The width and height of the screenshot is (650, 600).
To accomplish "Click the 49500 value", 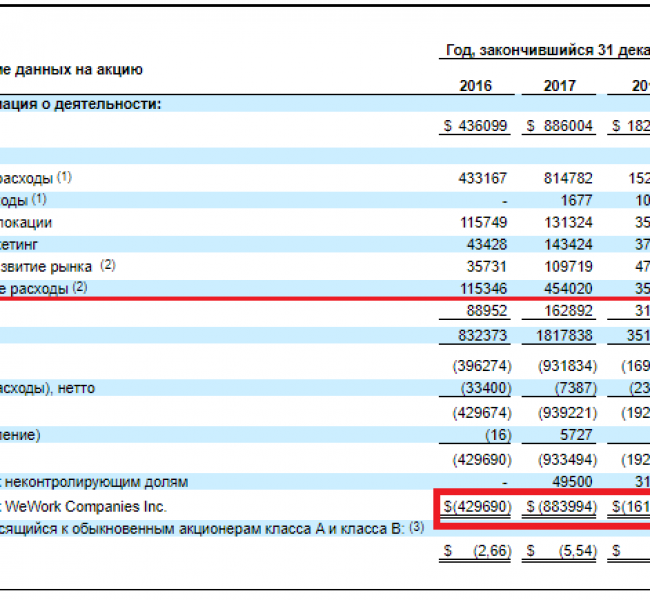I will [x=572, y=482].
